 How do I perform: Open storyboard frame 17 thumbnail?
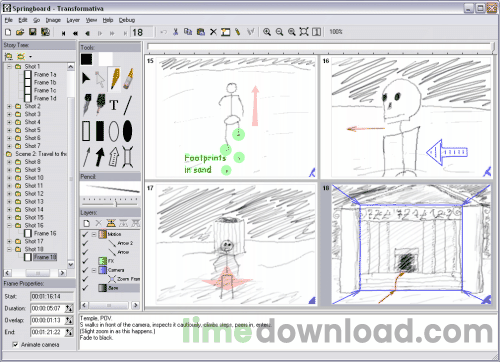point(231,244)
